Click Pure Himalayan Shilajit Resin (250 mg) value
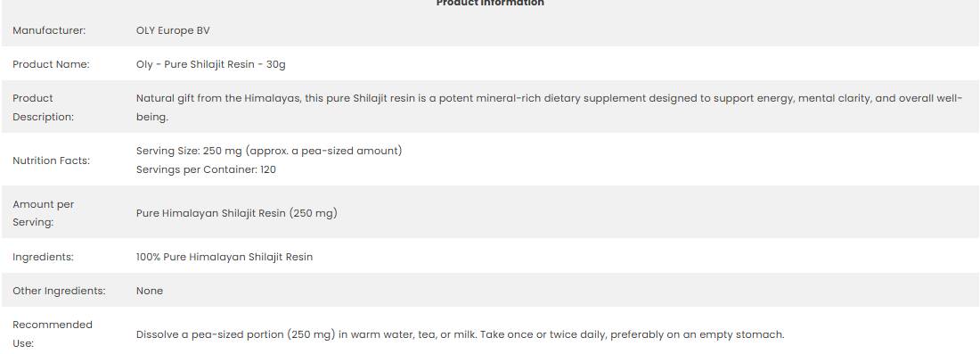 237,213
